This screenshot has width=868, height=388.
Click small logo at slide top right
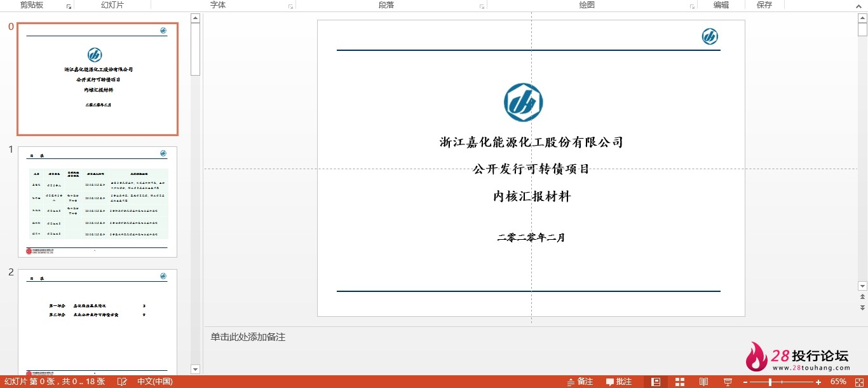pyautogui.click(x=710, y=36)
